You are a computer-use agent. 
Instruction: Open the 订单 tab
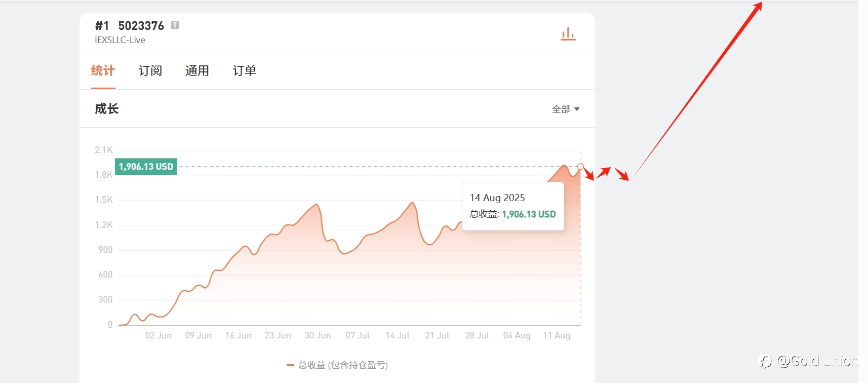click(x=244, y=71)
